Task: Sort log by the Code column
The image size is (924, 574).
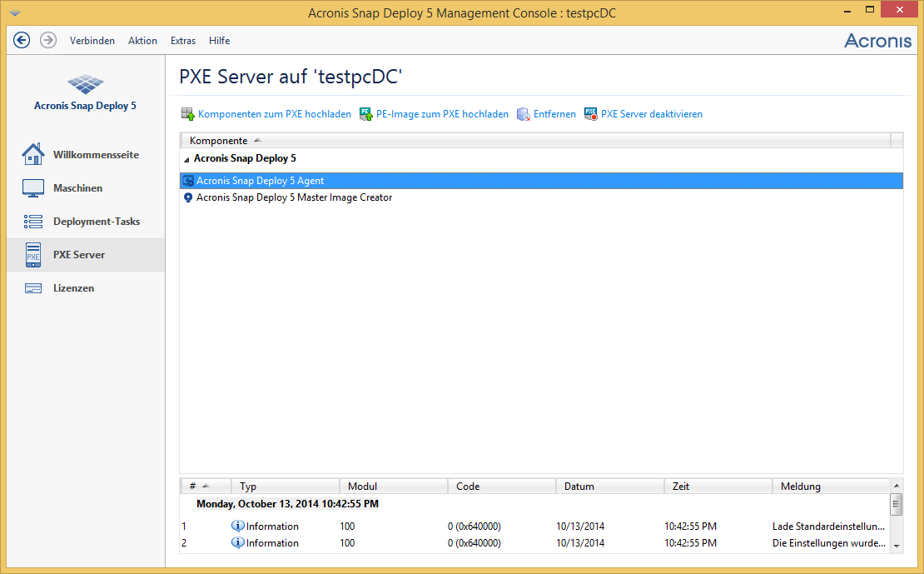Action: [501, 486]
